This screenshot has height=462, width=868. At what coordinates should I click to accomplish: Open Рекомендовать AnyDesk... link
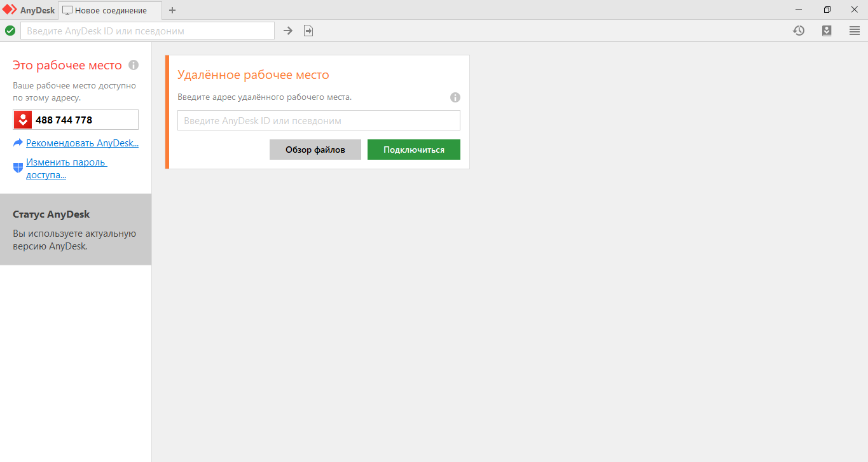coord(83,143)
